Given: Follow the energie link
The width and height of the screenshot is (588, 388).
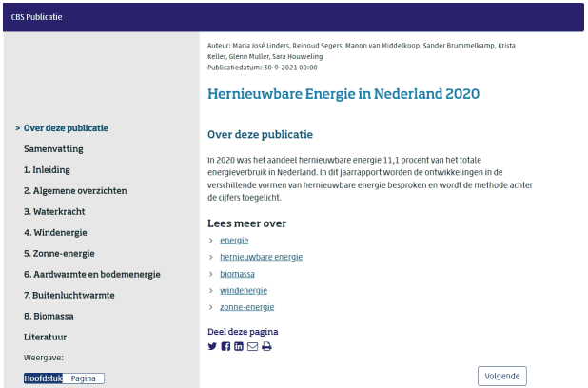Looking at the screenshot, I should coord(234,241).
